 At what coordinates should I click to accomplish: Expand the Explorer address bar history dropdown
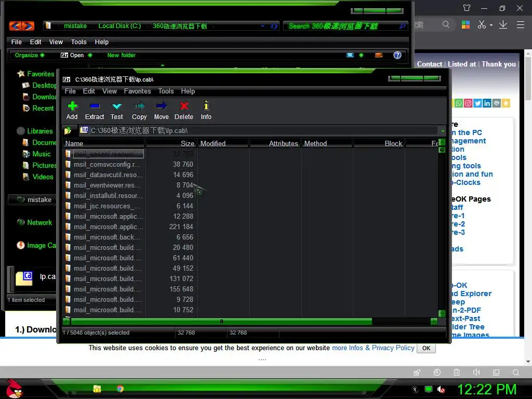(262, 26)
